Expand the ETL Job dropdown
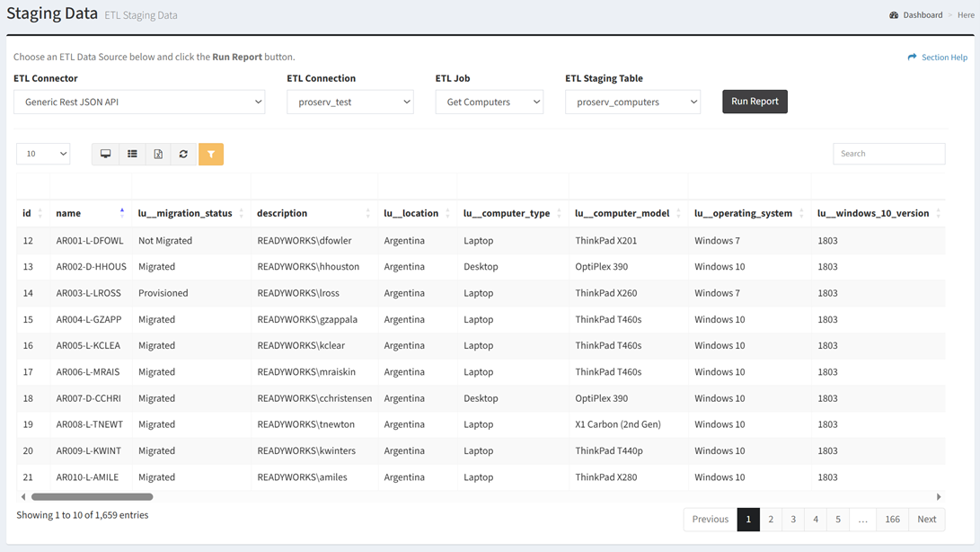The width and height of the screenshot is (980, 552). (490, 102)
